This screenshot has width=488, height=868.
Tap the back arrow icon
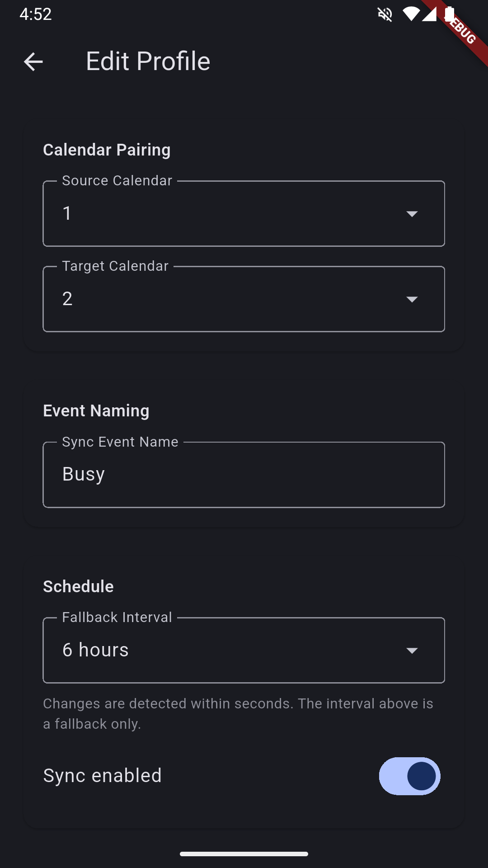(33, 61)
